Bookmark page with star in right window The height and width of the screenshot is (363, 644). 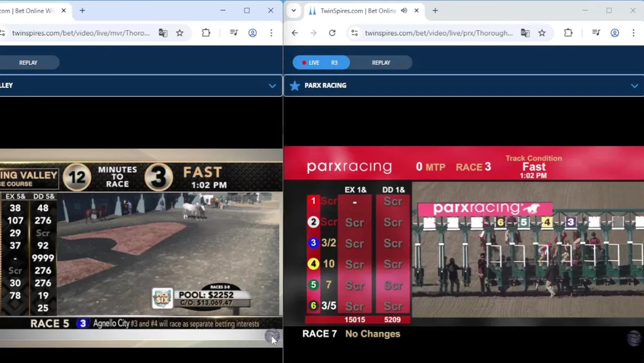pyautogui.click(x=542, y=33)
